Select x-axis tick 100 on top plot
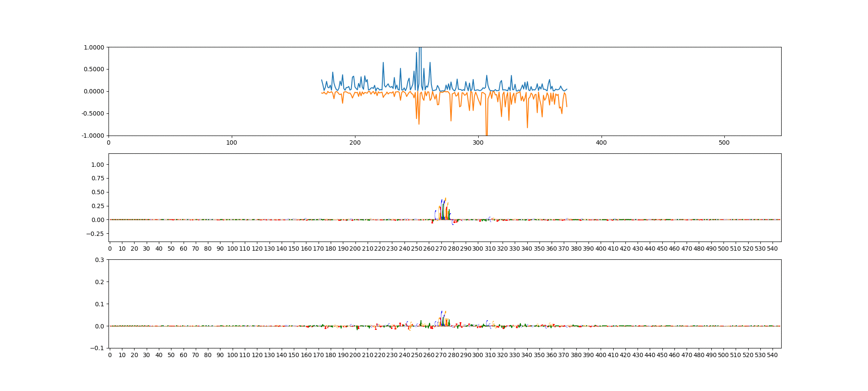 pyautogui.click(x=232, y=142)
